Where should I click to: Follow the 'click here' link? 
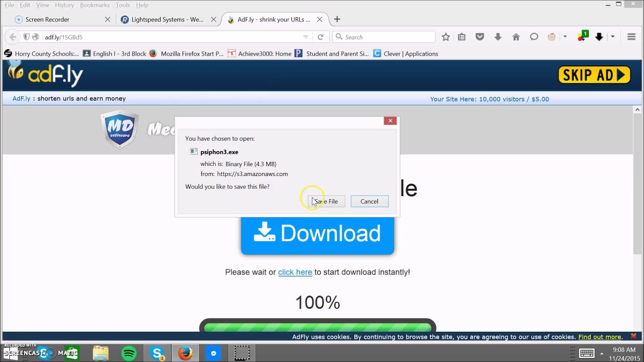click(295, 272)
